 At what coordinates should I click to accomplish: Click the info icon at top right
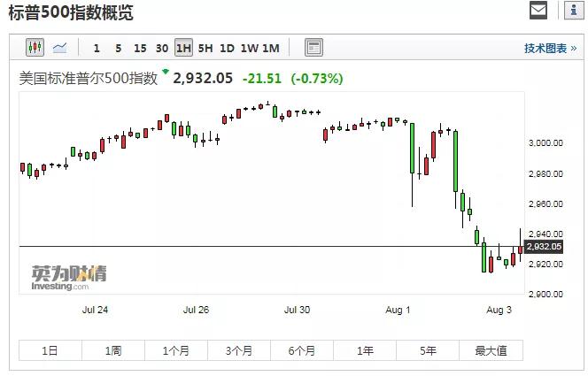569,11
